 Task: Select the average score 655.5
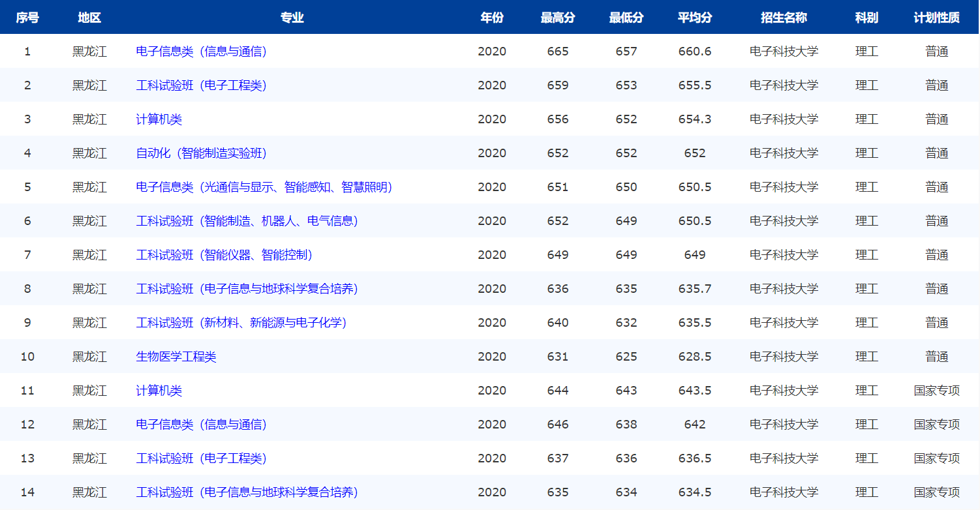[x=695, y=85]
